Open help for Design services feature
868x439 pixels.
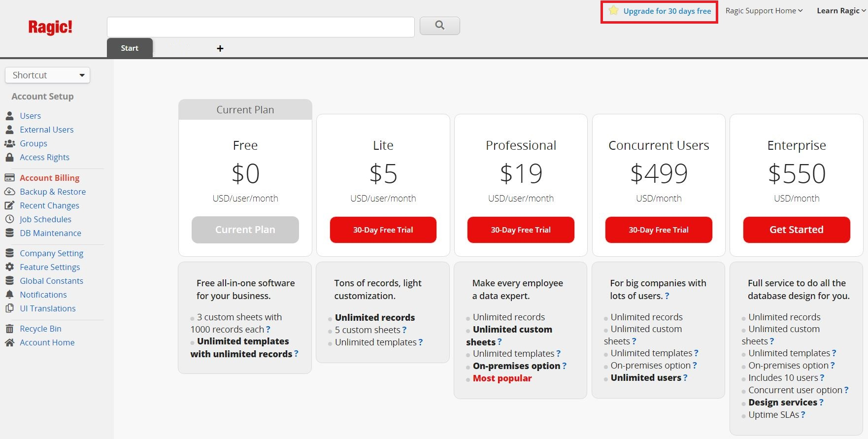[821, 403]
